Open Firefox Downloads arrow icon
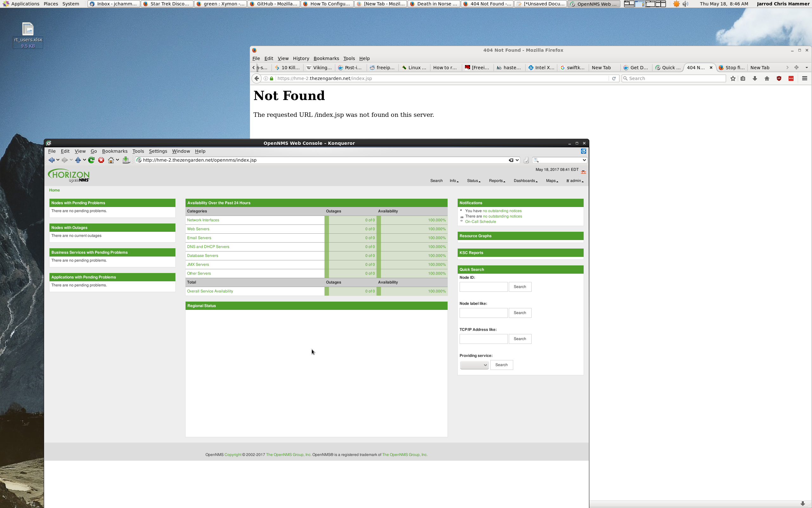Viewport: 812px width, 508px height. tap(755, 78)
